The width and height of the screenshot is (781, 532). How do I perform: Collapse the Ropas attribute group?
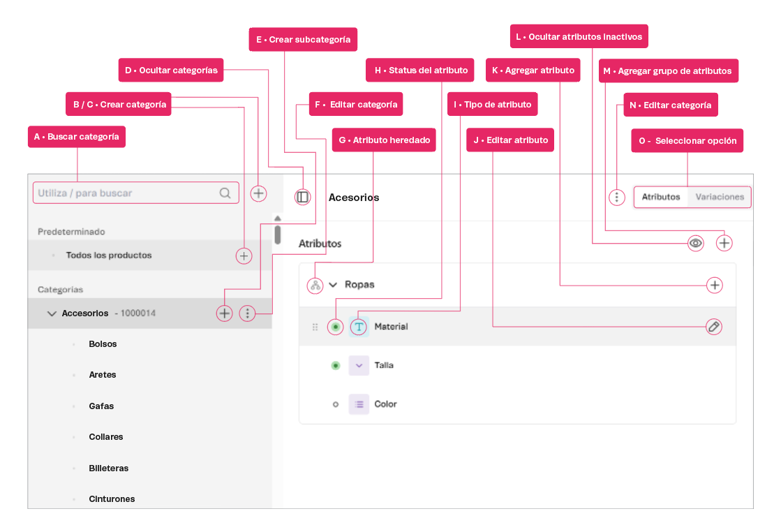[x=332, y=285]
